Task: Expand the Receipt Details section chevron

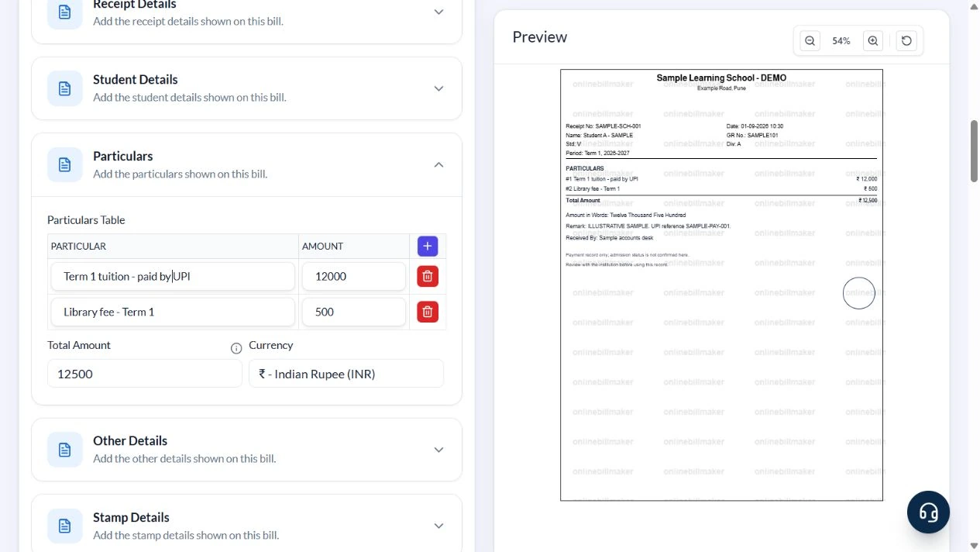Action: tap(438, 12)
